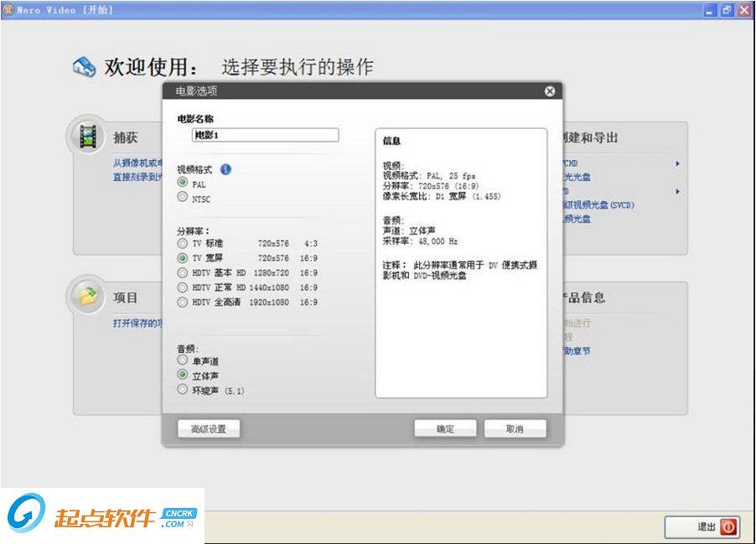Select TV 标准 720x576 4:3 resolution
Viewport: 756px width, 544px height.
[x=182, y=243]
